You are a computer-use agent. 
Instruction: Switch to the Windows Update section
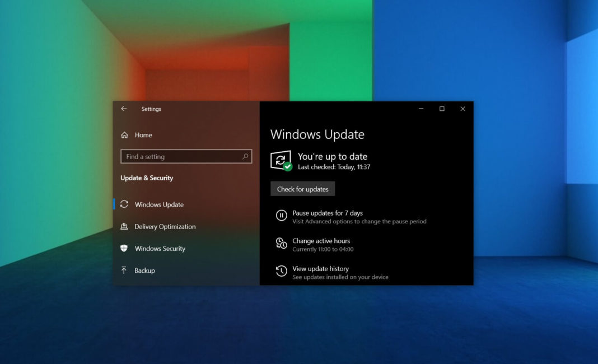[x=158, y=204]
